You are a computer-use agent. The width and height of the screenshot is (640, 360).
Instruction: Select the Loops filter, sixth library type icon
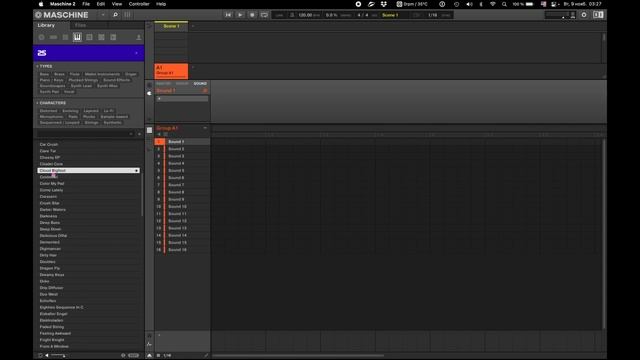[101, 37]
